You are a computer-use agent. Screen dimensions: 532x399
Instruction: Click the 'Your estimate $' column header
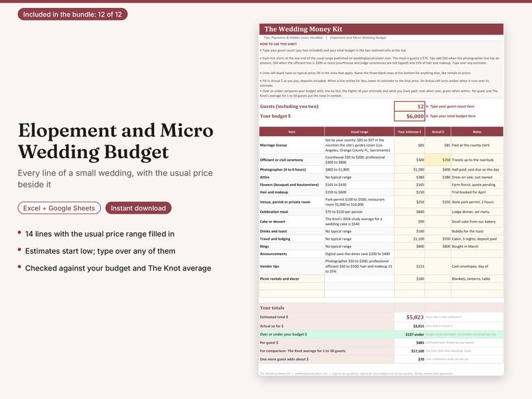tap(409, 132)
